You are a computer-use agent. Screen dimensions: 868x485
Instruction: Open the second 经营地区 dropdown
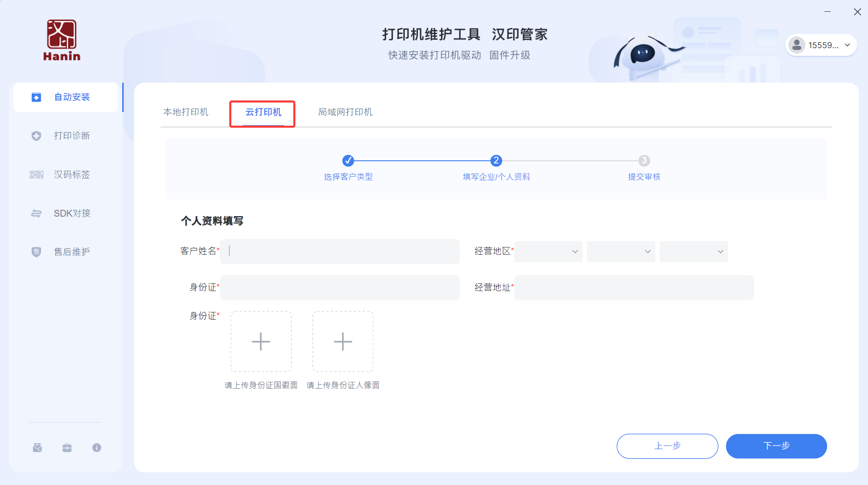coord(621,252)
